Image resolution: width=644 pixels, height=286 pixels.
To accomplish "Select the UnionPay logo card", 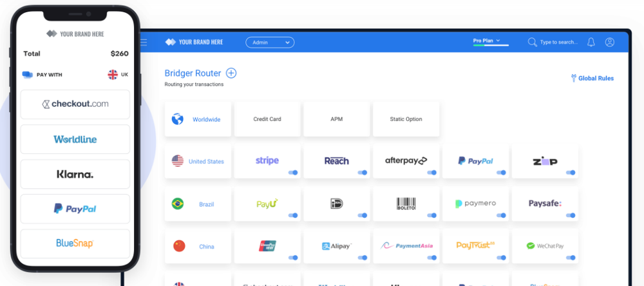I will 267,245.
